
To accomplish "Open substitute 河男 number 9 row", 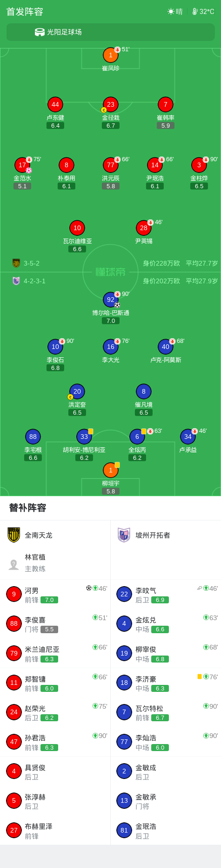I will pyautogui.click(x=55, y=594).
